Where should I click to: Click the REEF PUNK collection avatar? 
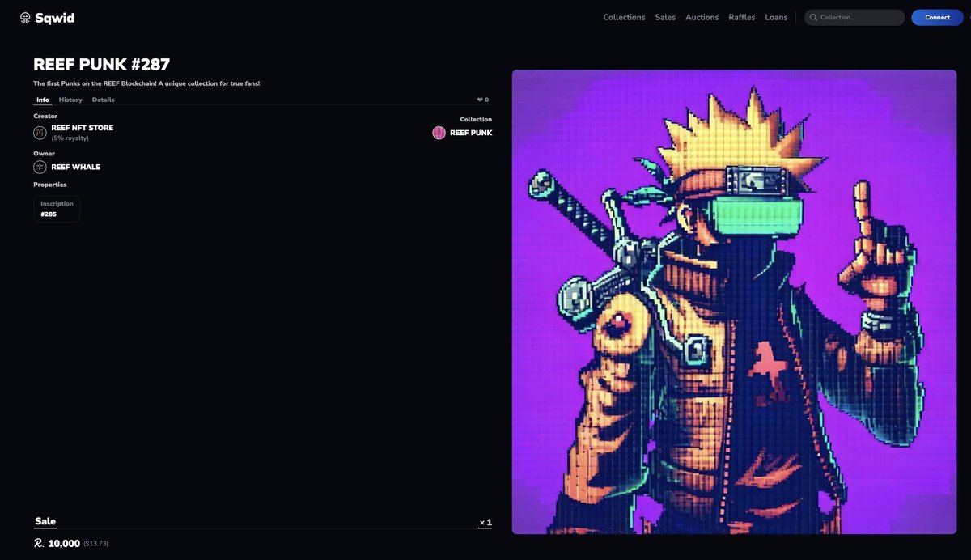click(439, 133)
